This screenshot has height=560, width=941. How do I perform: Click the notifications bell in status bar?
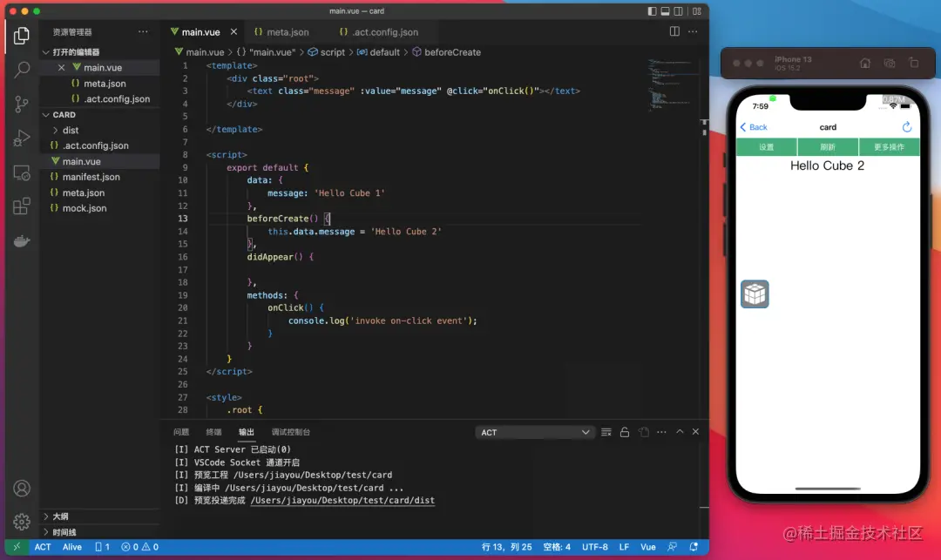point(694,547)
